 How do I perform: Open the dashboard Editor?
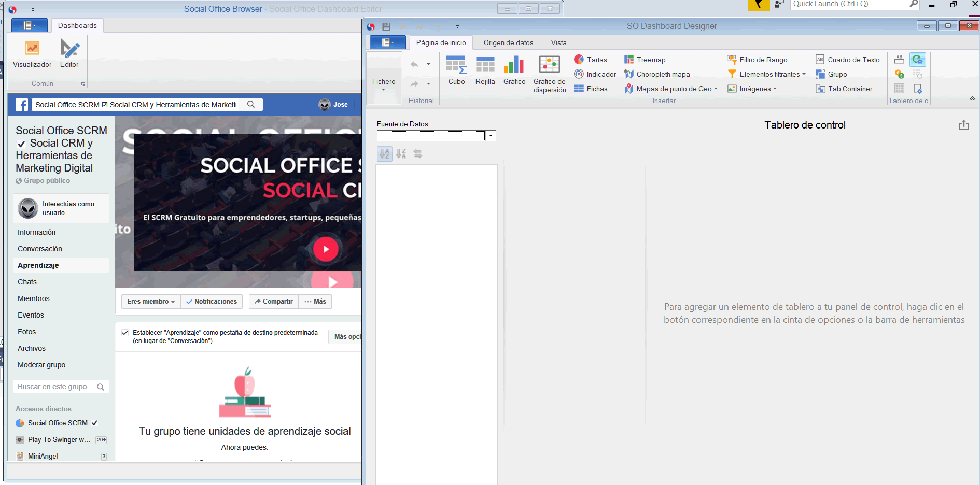click(x=69, y=53)
